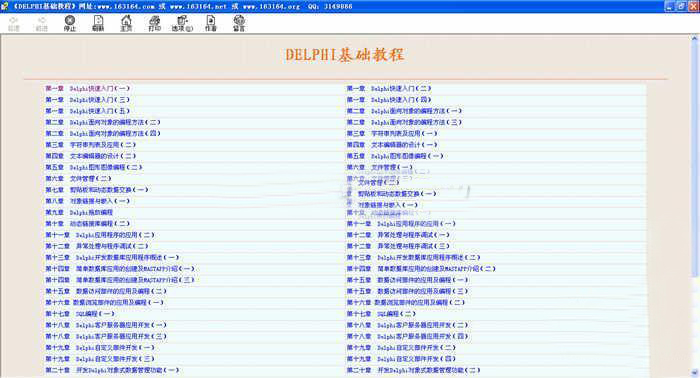
Task: Open 第一章 Delphi快速入门(二)
Action: click(389, 88)
